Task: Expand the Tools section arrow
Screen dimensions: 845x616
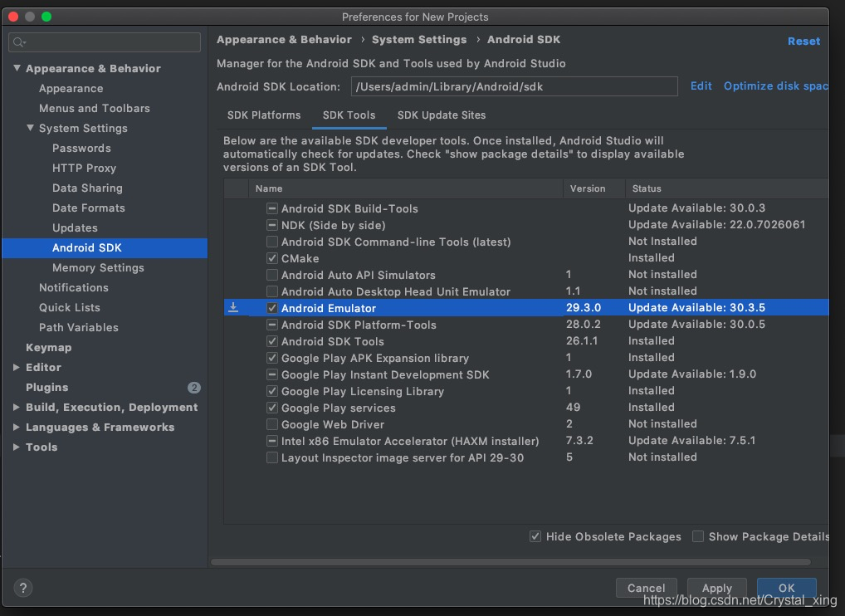Action: 17,447
